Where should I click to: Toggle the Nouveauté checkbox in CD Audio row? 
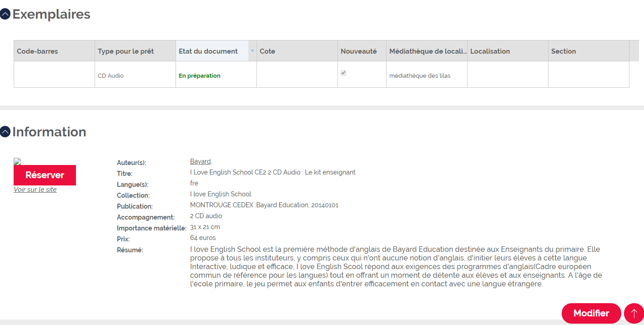coord(343,73)
